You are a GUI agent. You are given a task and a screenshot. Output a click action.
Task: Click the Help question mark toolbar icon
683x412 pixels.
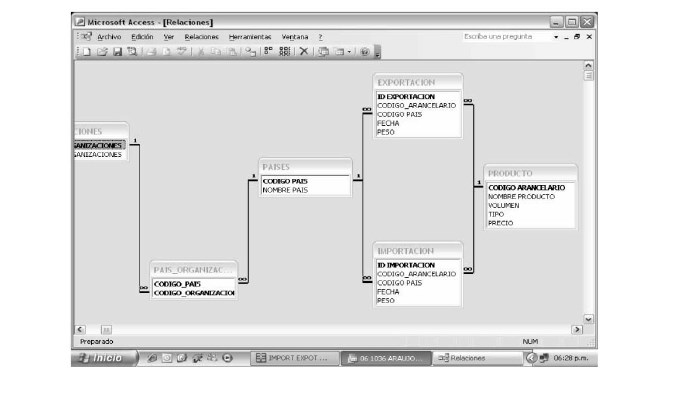[x=364, y=51]
